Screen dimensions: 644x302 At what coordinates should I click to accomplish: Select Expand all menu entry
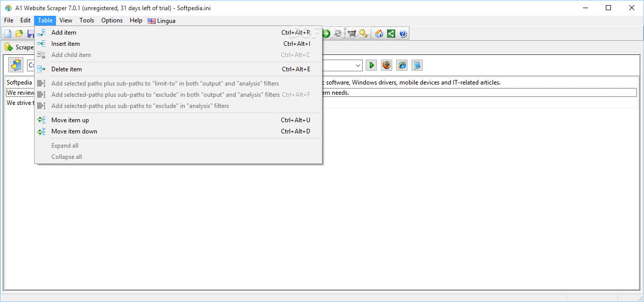(178, 146)
